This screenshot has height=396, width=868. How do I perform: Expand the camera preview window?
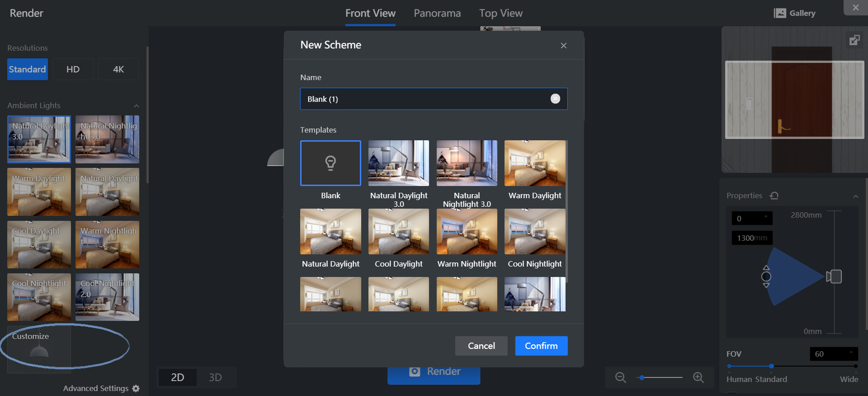click(854, 40)
